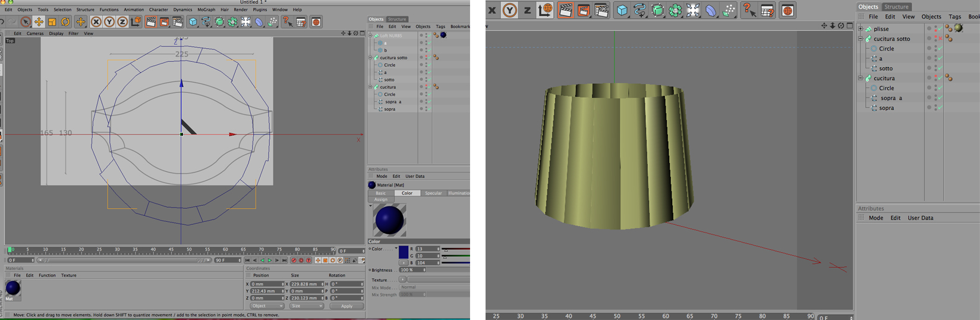Add Cube primitive from right toolbar

pos(622,10)
